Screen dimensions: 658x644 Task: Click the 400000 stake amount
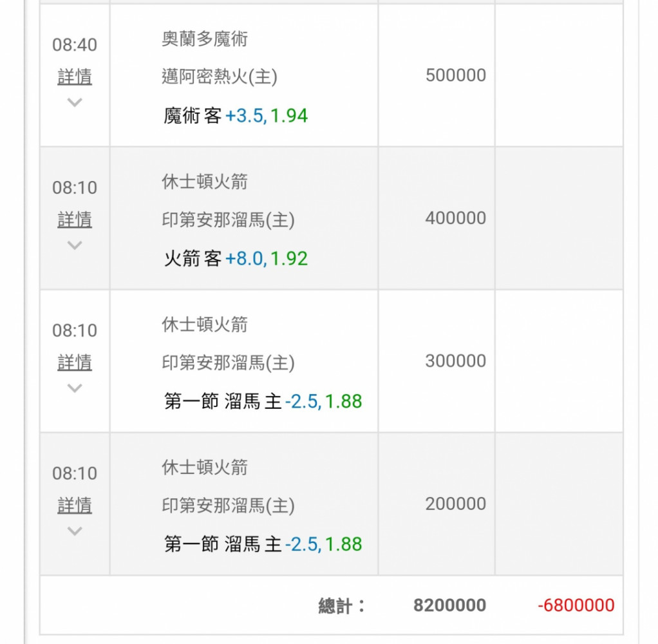tap(456, 218)
